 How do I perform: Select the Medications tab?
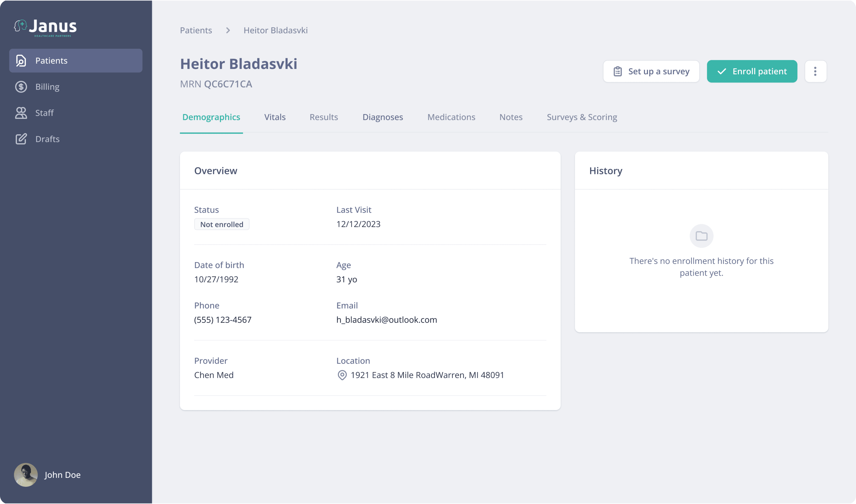coord(451,117)
